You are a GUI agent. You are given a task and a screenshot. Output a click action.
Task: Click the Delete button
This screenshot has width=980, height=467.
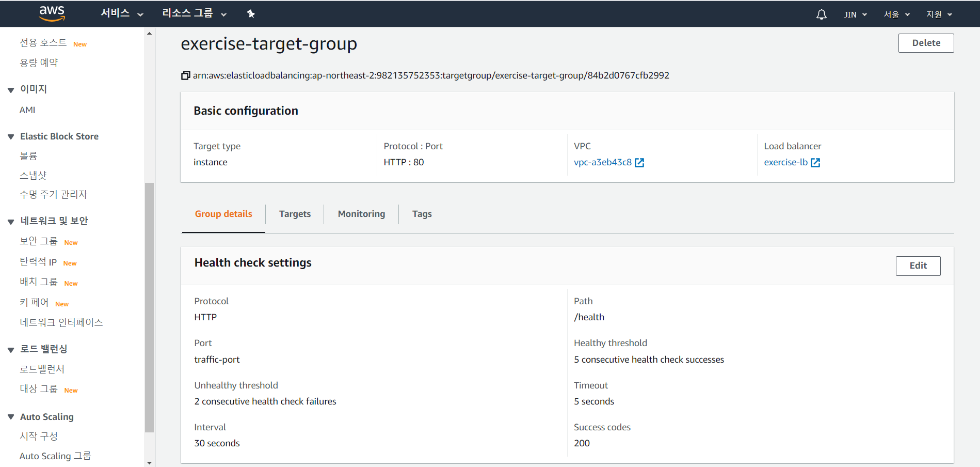(x=926, y=43)
